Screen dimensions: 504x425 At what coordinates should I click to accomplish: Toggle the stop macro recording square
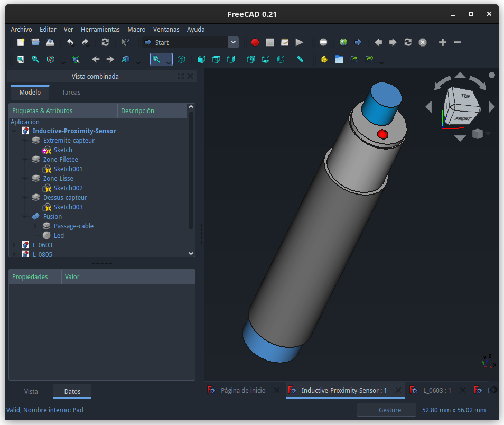pyautogui.click(x=269, y=42)
